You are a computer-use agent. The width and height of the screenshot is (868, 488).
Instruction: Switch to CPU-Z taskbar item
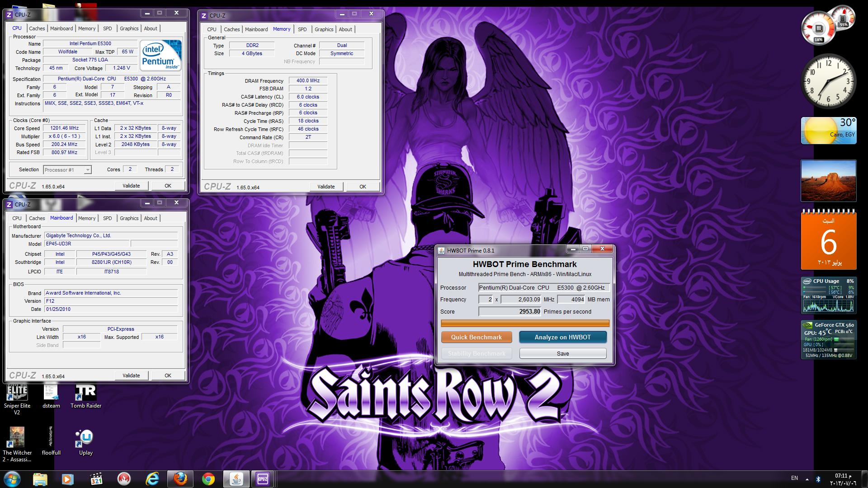point(262,479)
